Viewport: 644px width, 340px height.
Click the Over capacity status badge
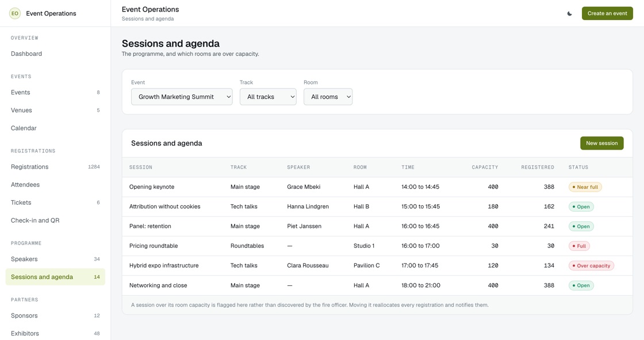click(592, 266)
